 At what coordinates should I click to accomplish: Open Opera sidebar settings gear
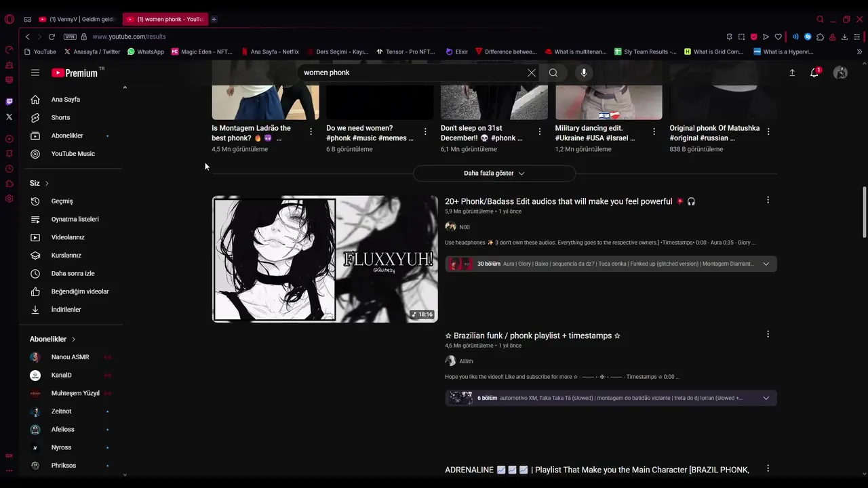pyautogui.click(x=9, y=199)
